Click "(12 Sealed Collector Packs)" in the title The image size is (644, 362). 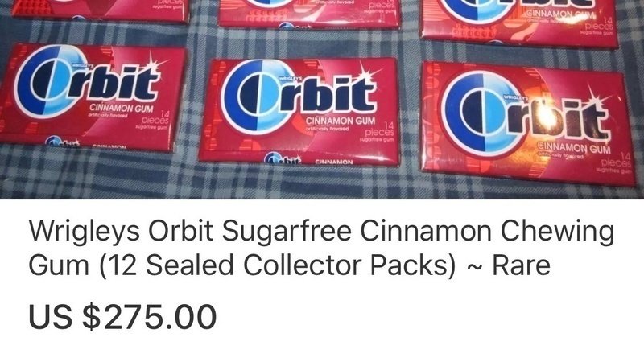point(278,265)
